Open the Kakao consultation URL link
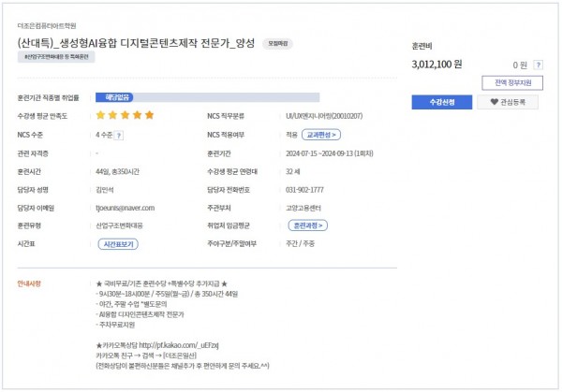This screenshot has height=392, width=562. (x=179, y=345)
